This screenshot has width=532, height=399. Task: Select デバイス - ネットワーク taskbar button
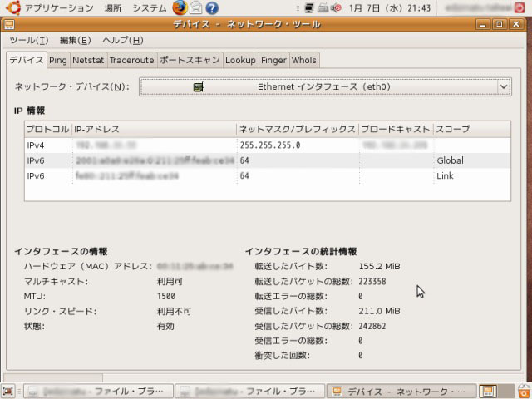coord(401,392)
